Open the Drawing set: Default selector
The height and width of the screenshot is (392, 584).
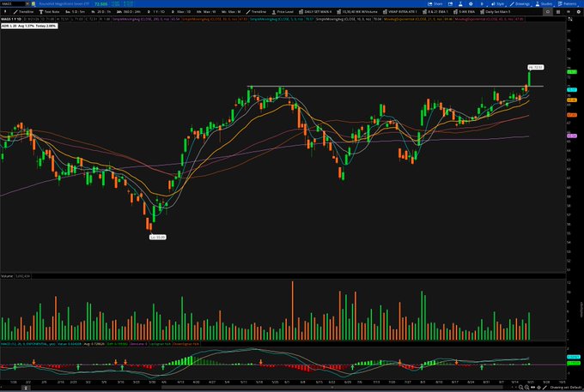[x=565, y=388]
